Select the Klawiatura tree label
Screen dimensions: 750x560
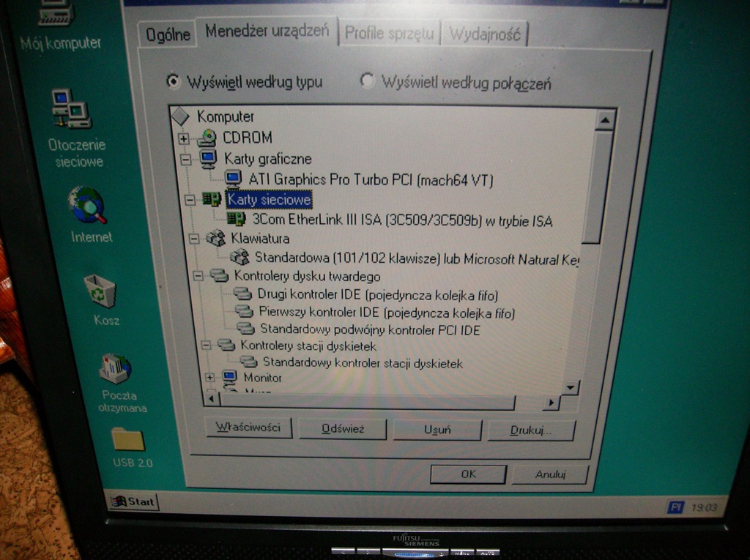pos(260,238)
